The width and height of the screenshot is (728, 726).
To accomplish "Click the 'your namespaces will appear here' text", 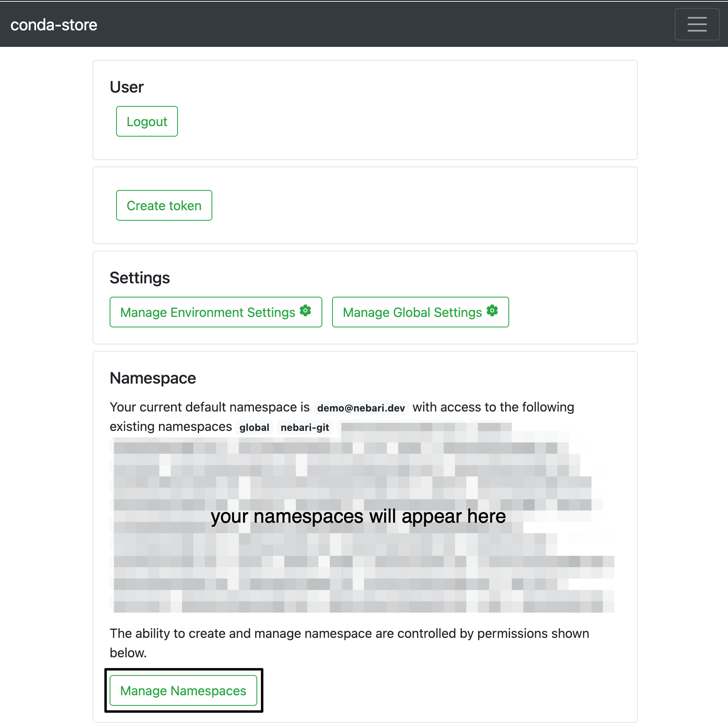I will point(358,516).
